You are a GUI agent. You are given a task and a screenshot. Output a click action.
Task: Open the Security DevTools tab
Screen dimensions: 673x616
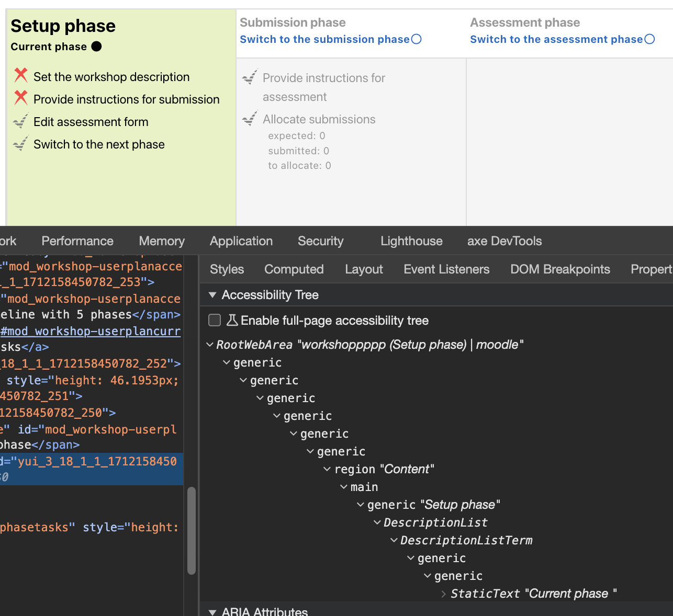coord(321,241)
